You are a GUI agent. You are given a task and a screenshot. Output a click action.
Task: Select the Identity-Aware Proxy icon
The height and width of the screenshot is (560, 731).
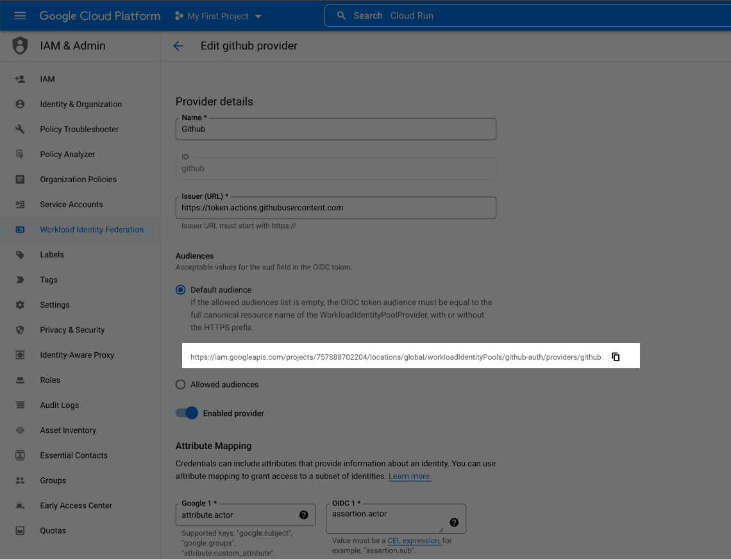coord(21,355)
